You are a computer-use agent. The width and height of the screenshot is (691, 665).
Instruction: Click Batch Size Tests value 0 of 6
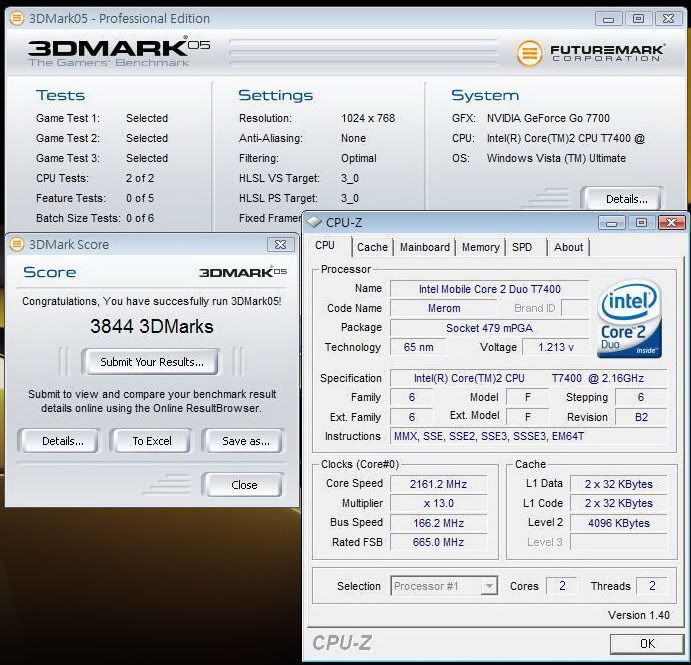140,218
